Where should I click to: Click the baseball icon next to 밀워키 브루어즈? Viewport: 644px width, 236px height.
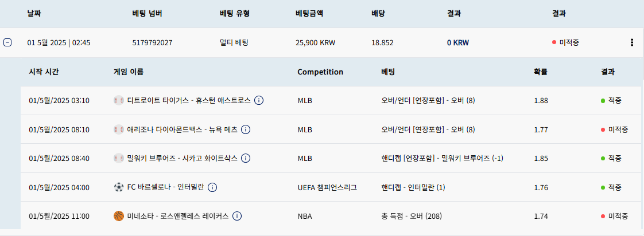click(x=119, y=158)
